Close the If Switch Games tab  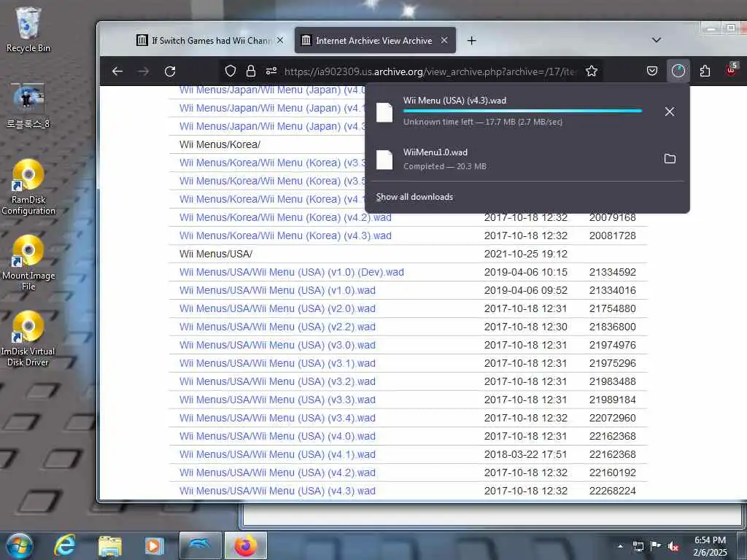pyautogui.click(x=280, y=41)
